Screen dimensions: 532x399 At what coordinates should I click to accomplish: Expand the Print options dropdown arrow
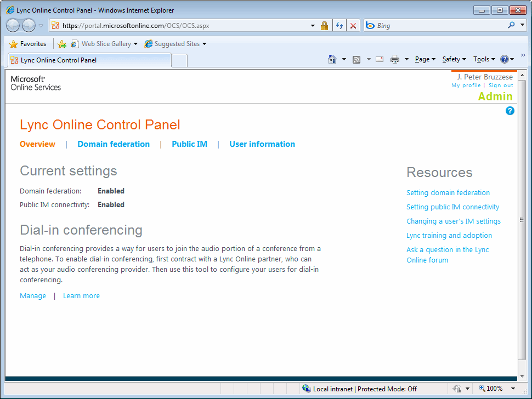point(406,59)
